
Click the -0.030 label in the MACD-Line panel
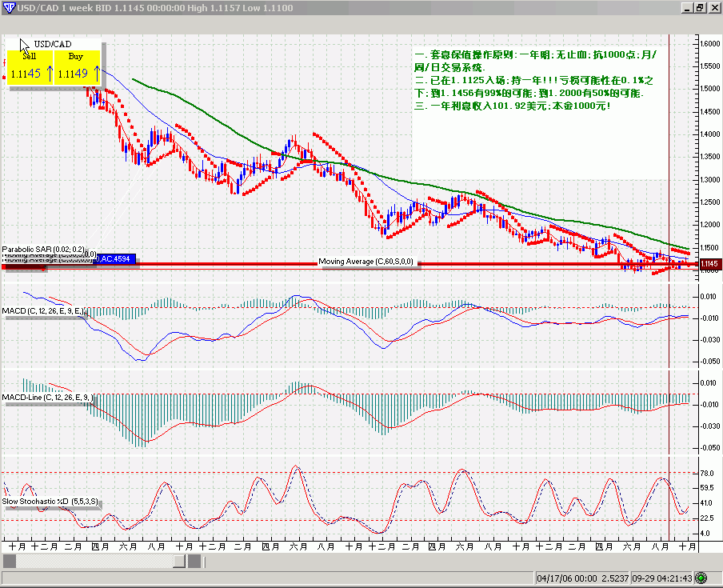(x=709, y=426)
